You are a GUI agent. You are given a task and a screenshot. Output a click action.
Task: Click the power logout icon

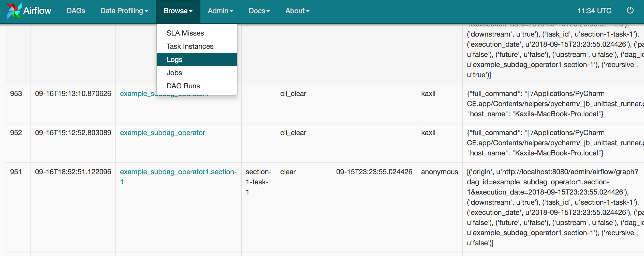(630, 10)
